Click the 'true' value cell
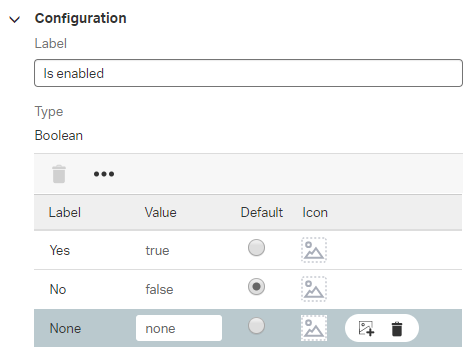469x361 pixels. tap(157, 251)
